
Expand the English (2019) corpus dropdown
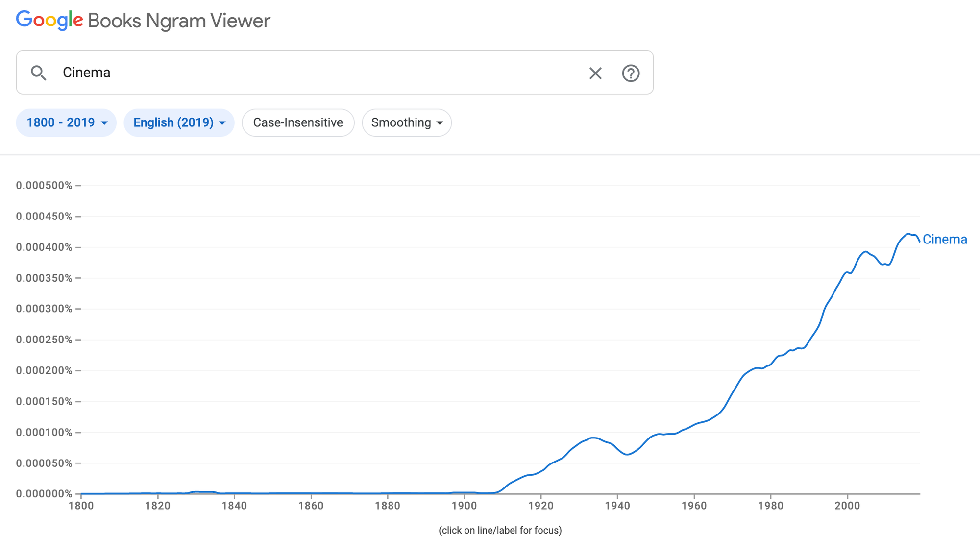(x=179, y=122)
